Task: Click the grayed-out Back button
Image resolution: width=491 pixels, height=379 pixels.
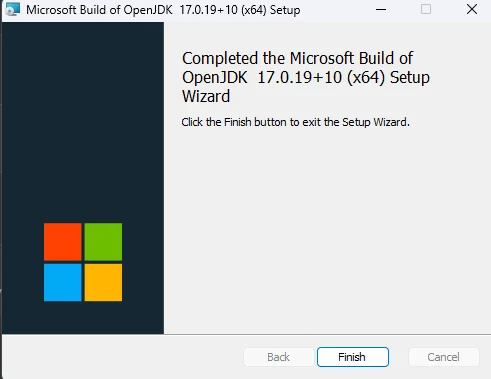Action: click(278, 357)
